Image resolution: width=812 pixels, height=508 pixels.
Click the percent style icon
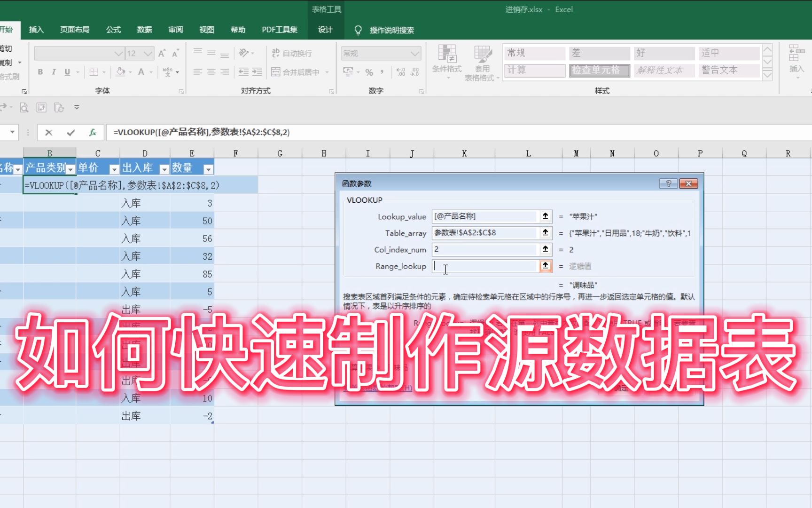point(369,72)
